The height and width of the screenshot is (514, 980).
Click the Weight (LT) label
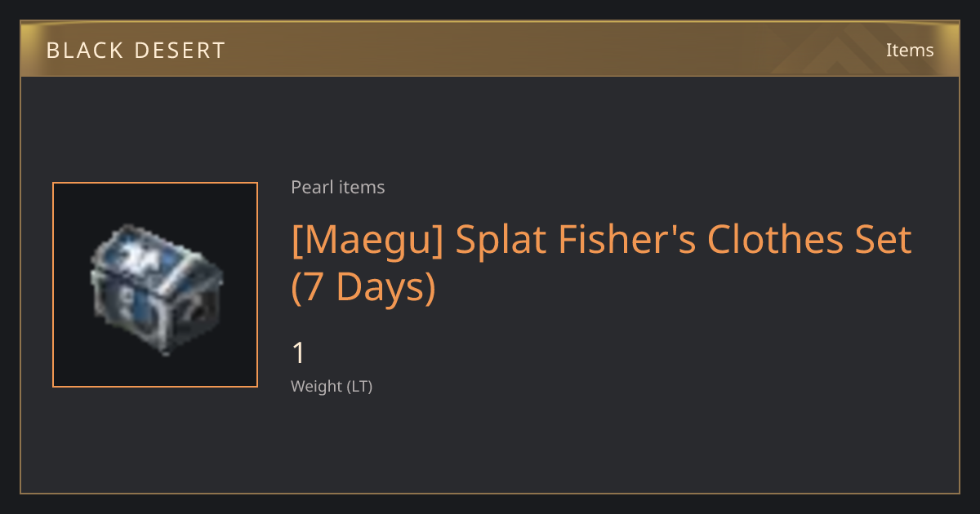pyautogui.click(x=332, y=386)
